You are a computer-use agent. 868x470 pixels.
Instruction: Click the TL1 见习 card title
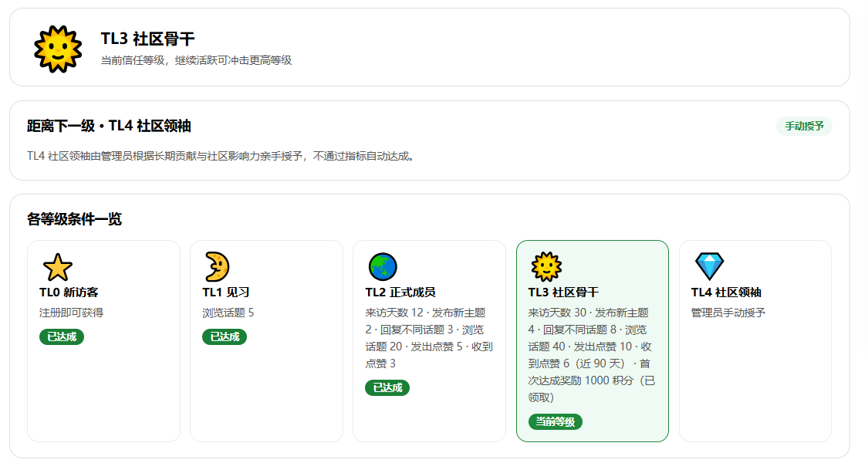coord(226,292)
